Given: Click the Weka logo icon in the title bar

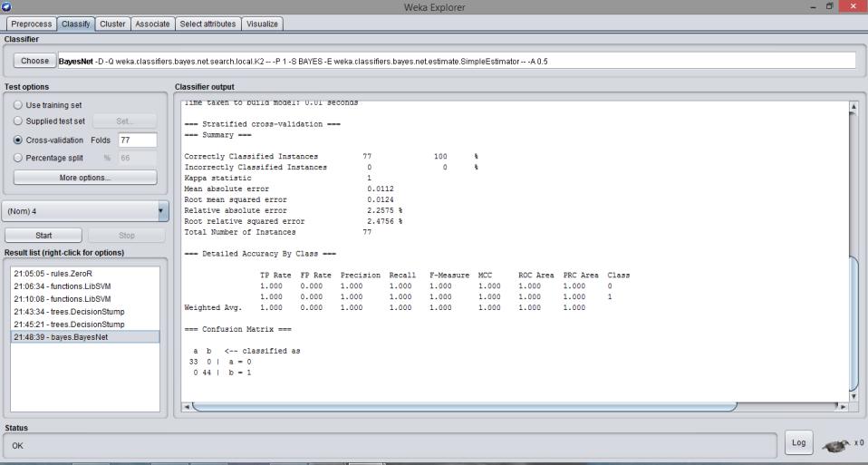Looking at the screenshot, I should pos(6,6).
